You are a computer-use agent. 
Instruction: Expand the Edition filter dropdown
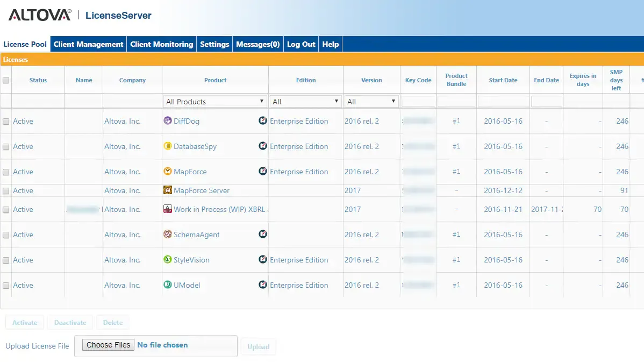pyautogui.click(x=305, y=101)
